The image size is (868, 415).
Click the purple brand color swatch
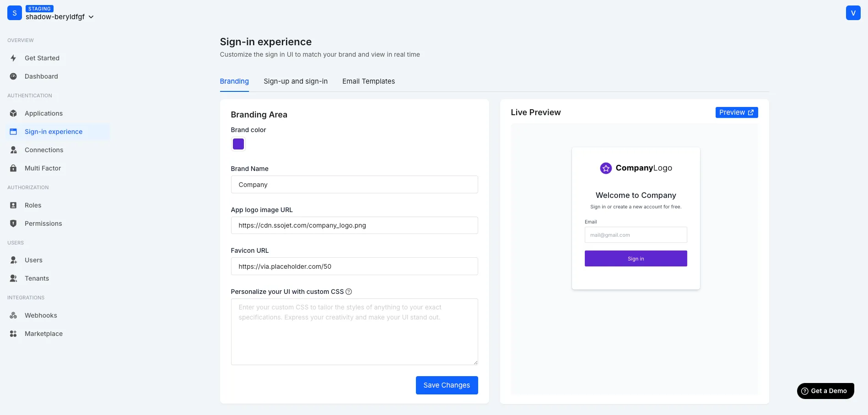(x=238, y=144)
